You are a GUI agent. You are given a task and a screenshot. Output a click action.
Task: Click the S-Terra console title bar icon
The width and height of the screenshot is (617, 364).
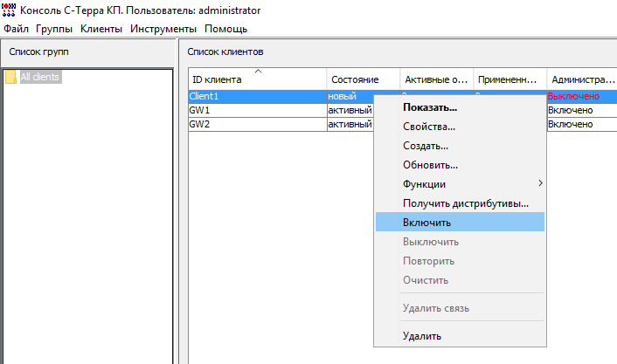[9, 10]
